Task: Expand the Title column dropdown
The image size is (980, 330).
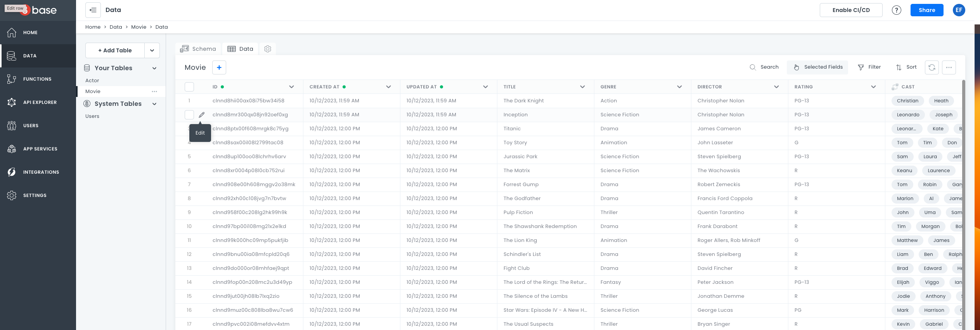Action: pos(582,87)
